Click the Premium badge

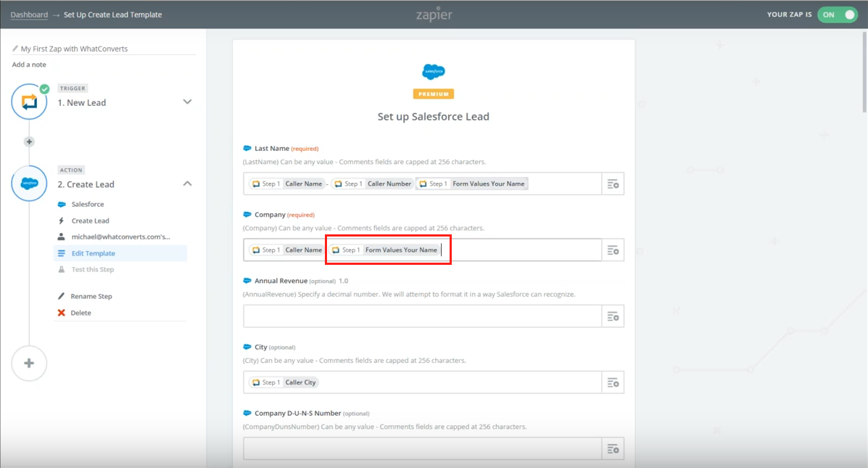pyautogui.click(x=434, y=94)
